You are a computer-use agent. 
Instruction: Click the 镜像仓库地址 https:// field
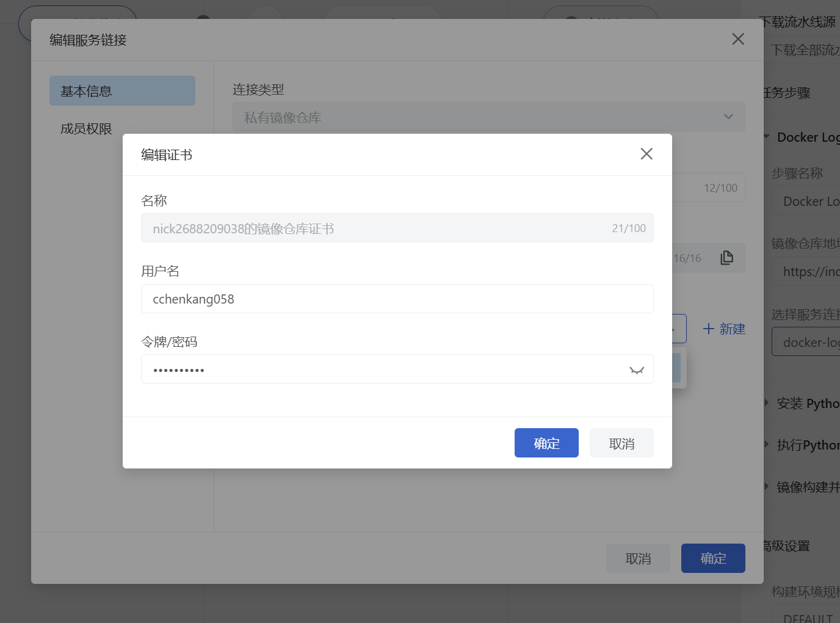806,271
